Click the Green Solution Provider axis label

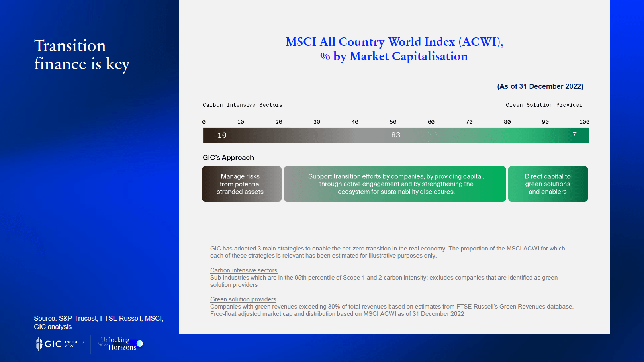coord(544,105)
